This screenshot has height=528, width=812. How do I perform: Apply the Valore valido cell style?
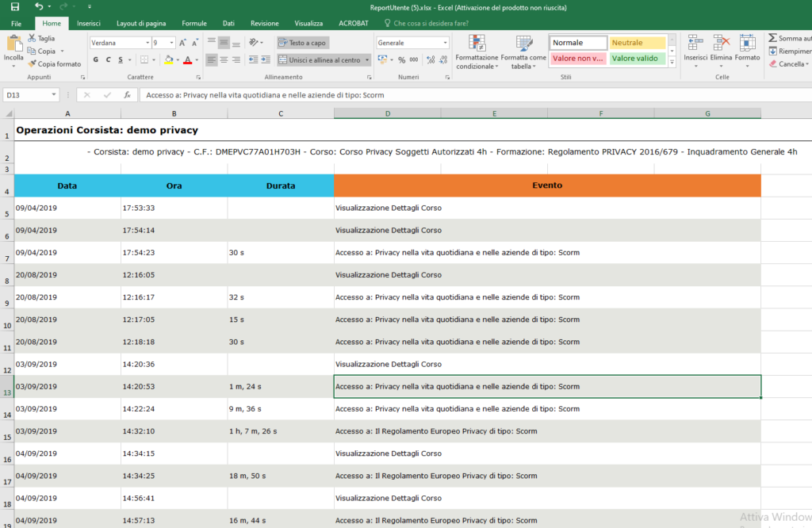pos(637,59)
